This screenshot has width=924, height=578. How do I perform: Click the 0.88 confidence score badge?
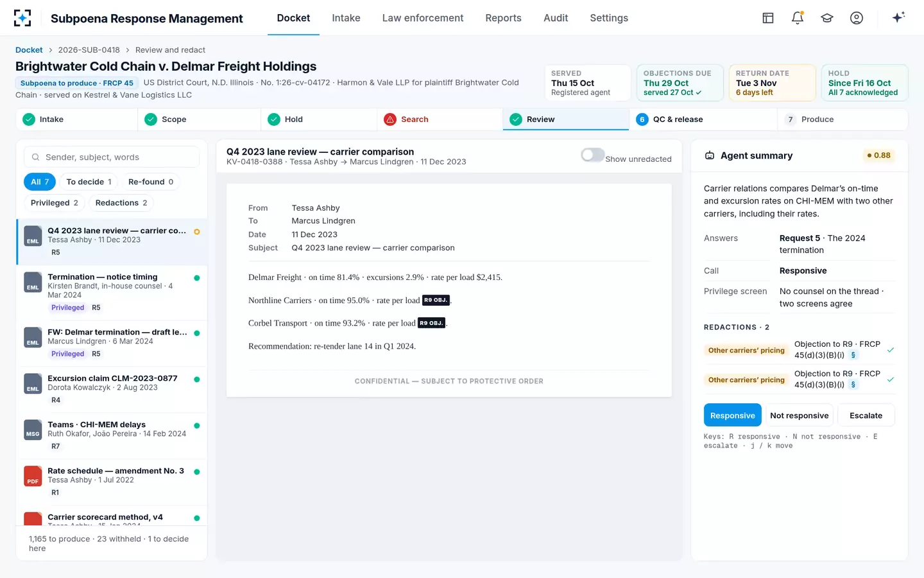(878, 155)
